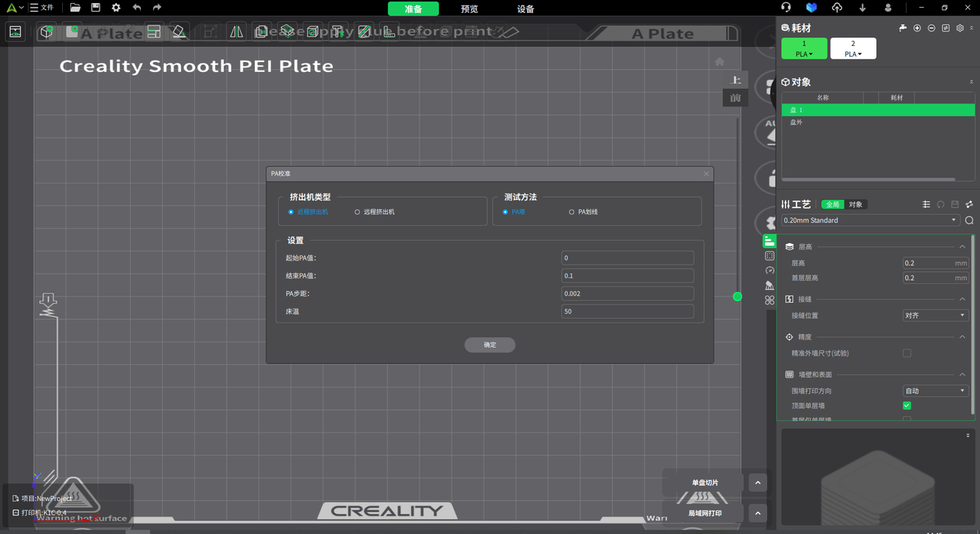Switch to 准备 tab
This screenshot has width=980, height=534.
(x=413, y=9)
